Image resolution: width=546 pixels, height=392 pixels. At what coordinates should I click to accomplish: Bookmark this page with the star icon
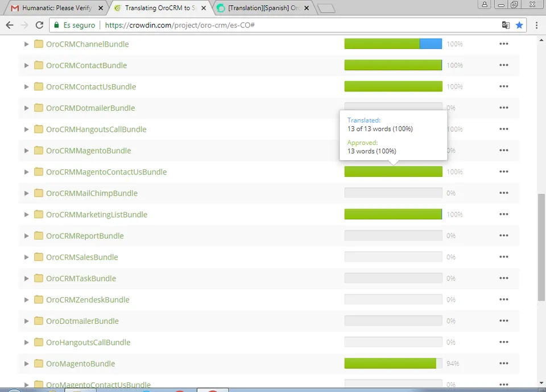(x=519, y=25)
